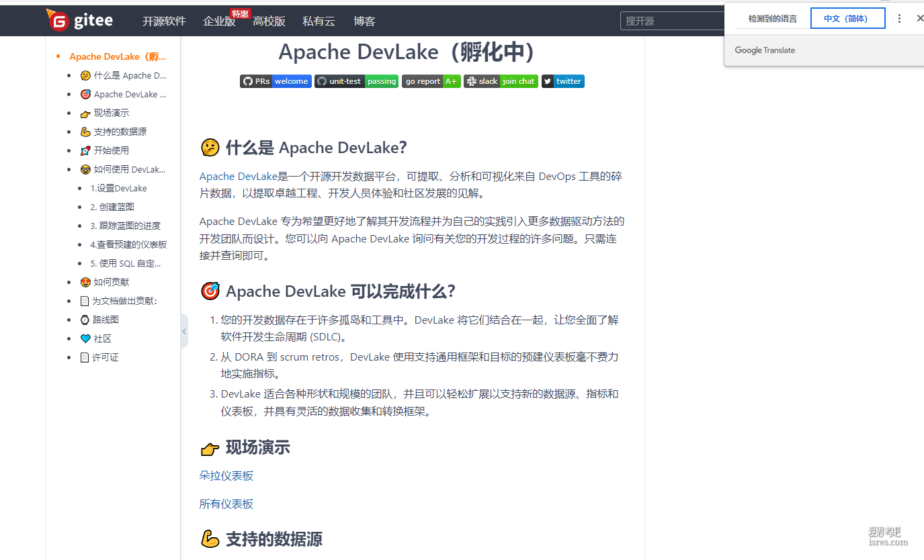Focus the 搜开源 search field

click(x=672, y=21)
